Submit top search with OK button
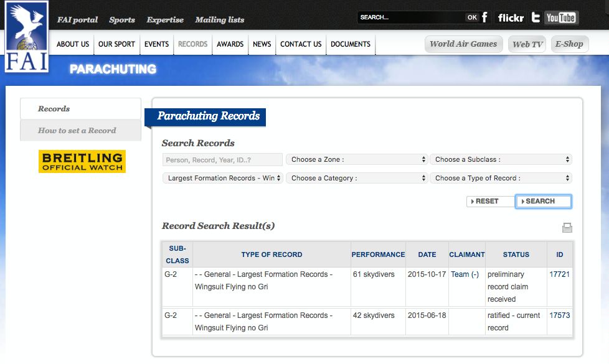The image size is (609, 364). (472, 17)
